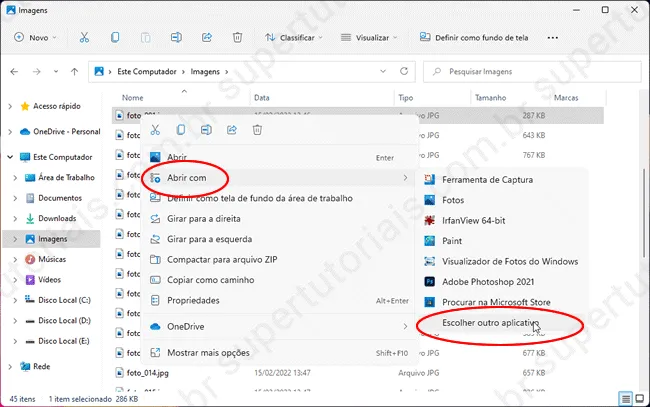Click the Share icon in the context menu
The height and width of the screenshot is (407, 650).
tap(232, 130)
